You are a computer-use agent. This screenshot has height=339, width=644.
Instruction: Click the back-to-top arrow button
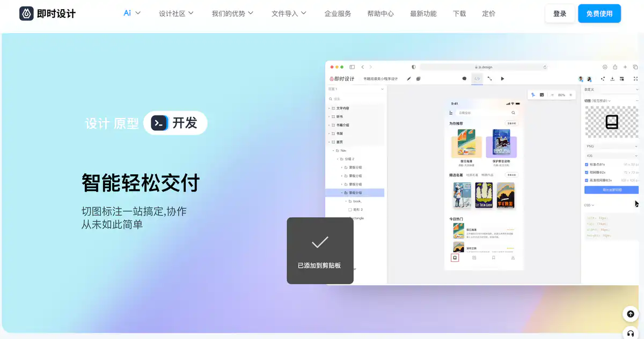[631, 314]
